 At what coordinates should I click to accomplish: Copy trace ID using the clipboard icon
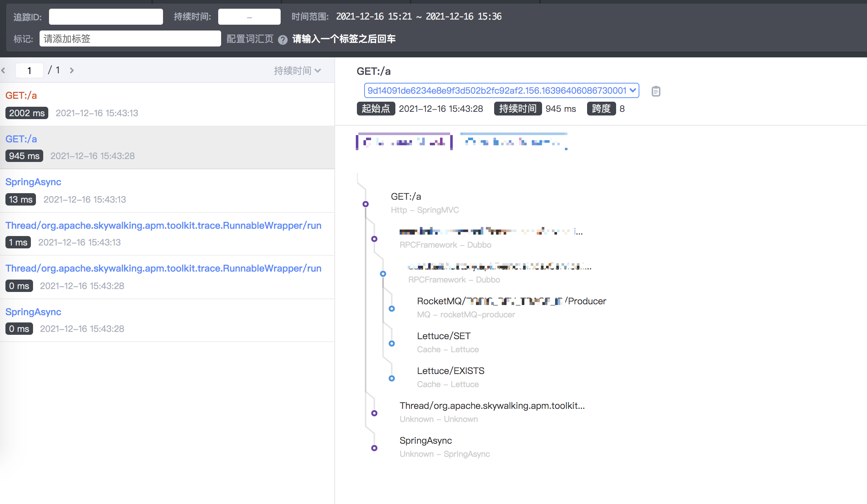point(656,91)
